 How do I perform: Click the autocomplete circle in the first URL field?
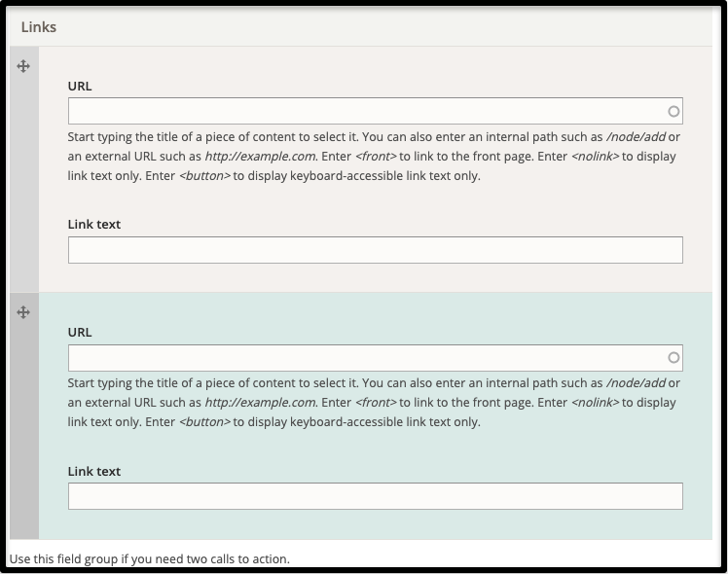click(673, 111)
